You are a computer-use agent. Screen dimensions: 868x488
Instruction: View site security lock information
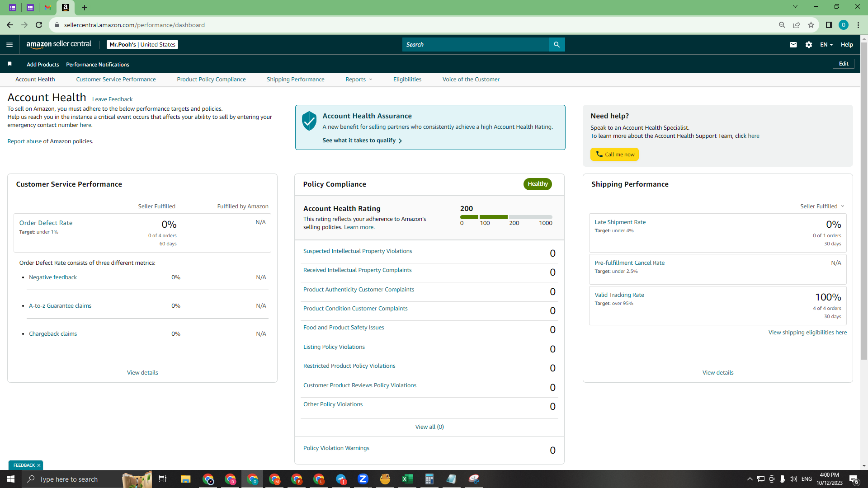coord(57,25)
